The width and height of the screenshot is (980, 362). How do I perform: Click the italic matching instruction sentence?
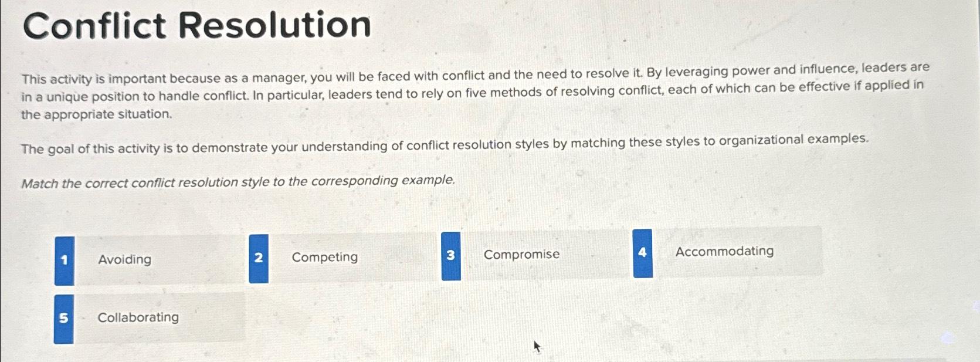237,182
